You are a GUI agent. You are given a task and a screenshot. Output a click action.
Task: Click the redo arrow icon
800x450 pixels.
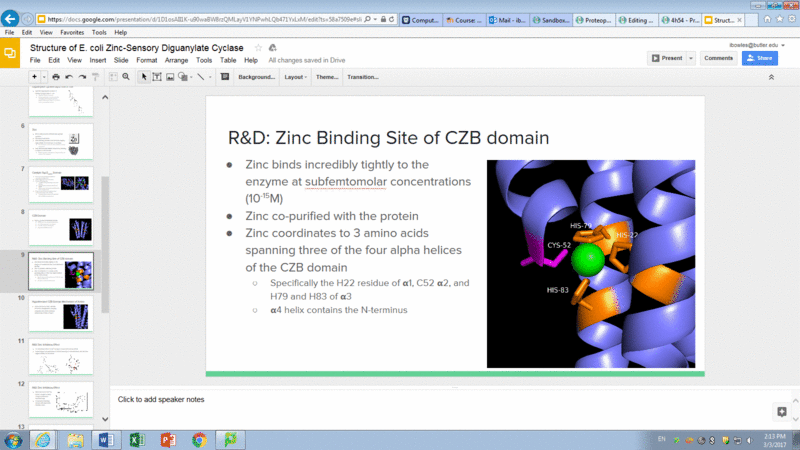[x=83, y=77]
